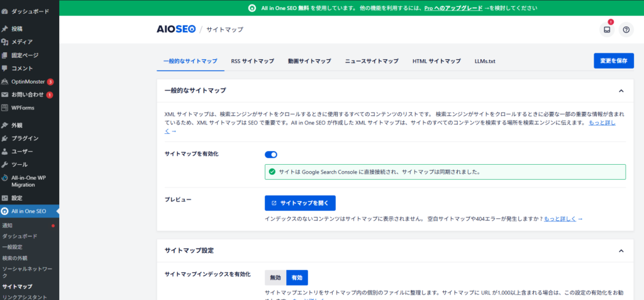Click the AIOSEO logo in header
This screenshot has width=644, height=300.
[175, 29]
